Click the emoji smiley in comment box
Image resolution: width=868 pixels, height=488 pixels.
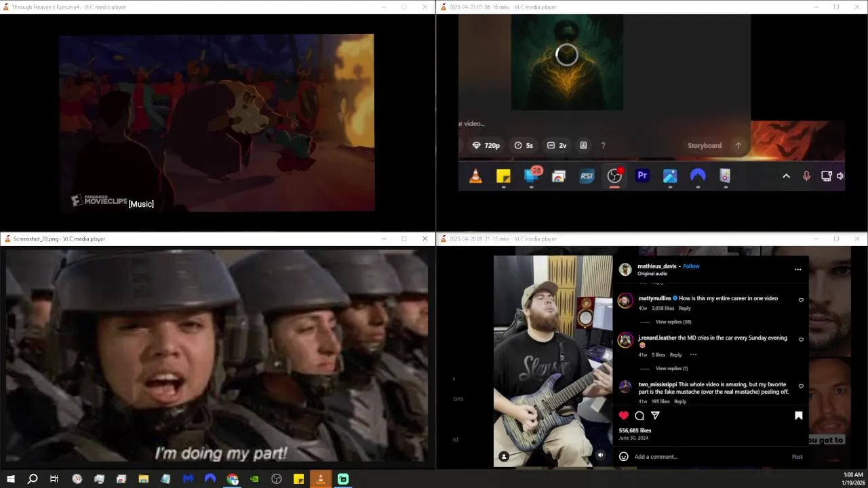click(x=624, y=457)
